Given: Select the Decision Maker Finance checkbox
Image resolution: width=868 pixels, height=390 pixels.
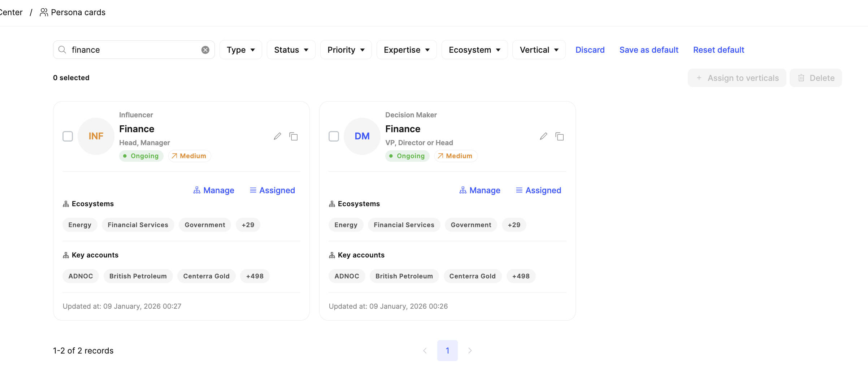Looking at the screenshot, I should pos(334,136).
